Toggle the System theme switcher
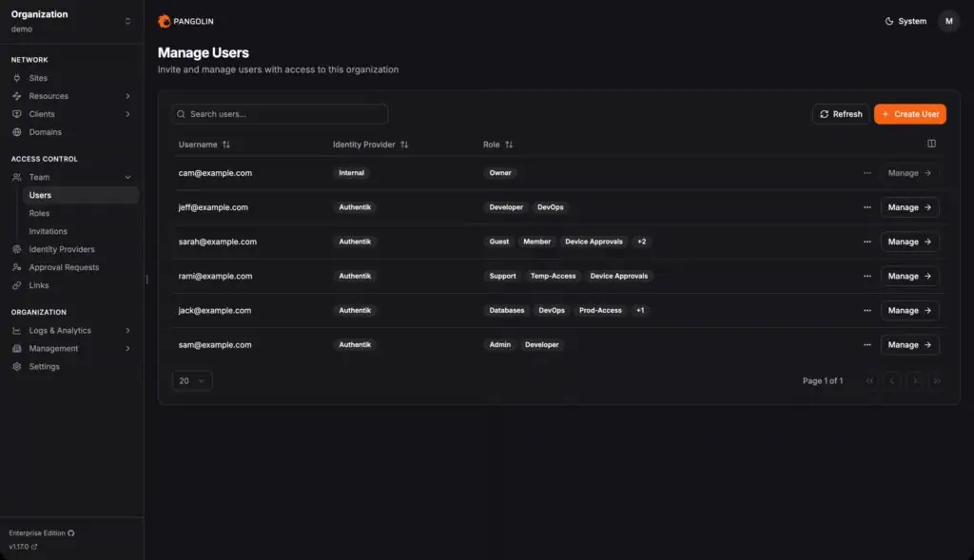Image resolution: width=974 pixels, height=560 pixels. [x=905, y=21]
